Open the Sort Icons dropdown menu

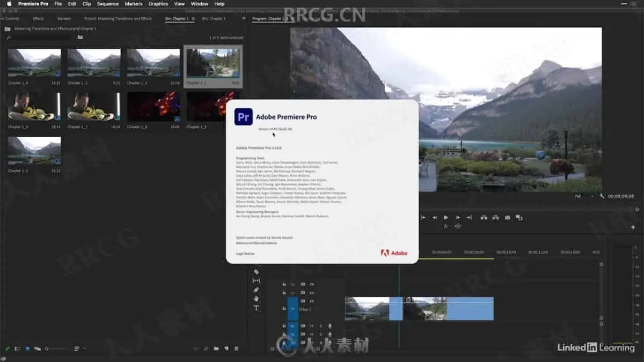tap(78, 349)
